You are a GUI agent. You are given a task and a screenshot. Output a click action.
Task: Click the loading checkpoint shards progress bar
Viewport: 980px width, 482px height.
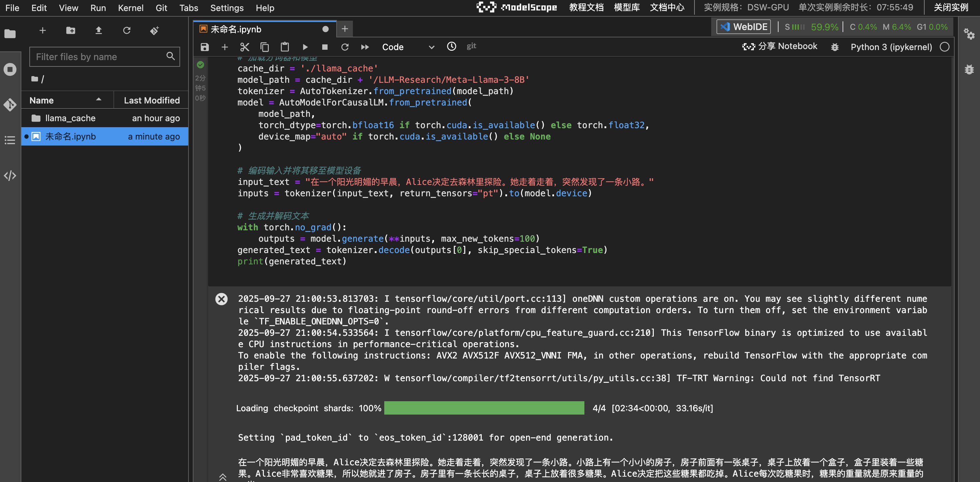point(484,408)
